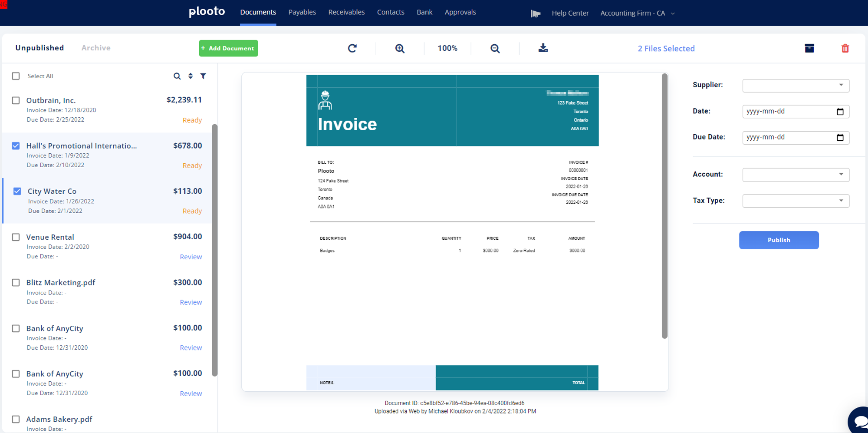Delete selected files using the red trash icon
Screen dimensions: 868x433
point(845,48)
